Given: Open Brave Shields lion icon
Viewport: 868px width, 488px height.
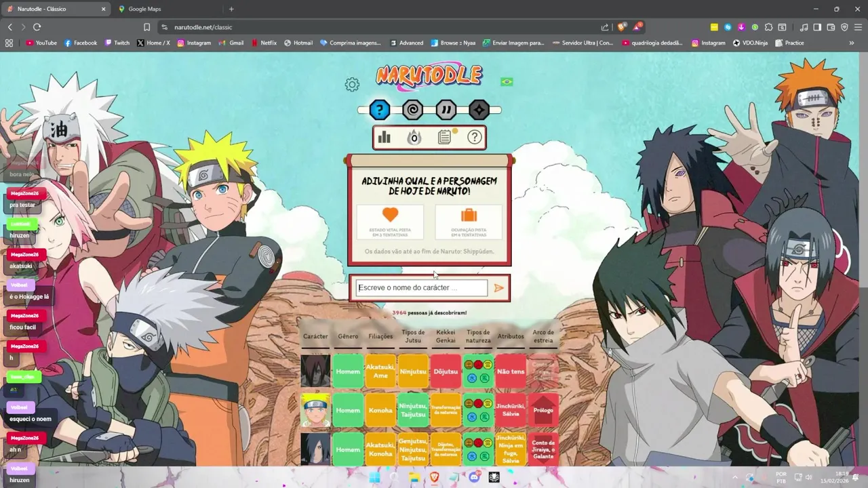Looking at the screenshot, I should click(x=621, y=27).
